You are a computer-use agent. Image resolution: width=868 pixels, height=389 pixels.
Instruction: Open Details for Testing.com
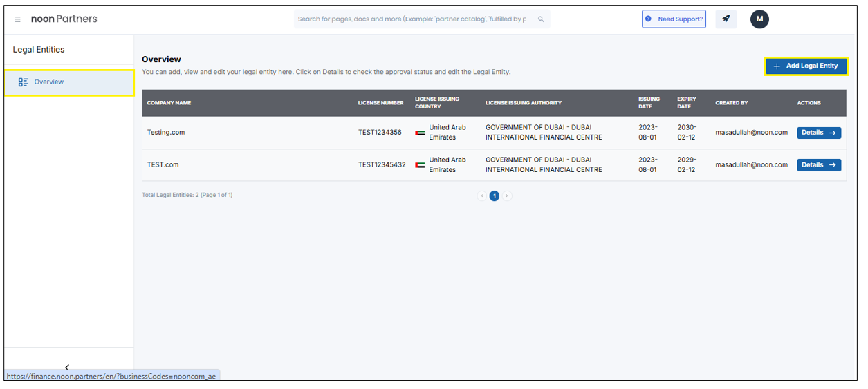point(819,133)
